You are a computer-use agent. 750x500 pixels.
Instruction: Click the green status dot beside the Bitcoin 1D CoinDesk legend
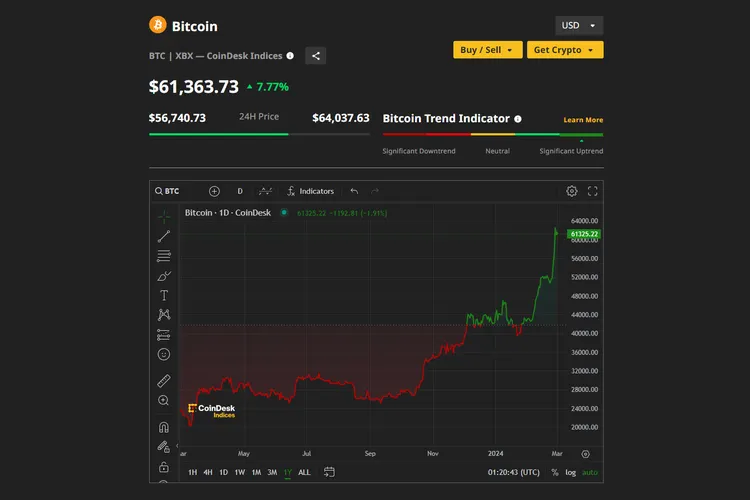[x=284, y=212]
